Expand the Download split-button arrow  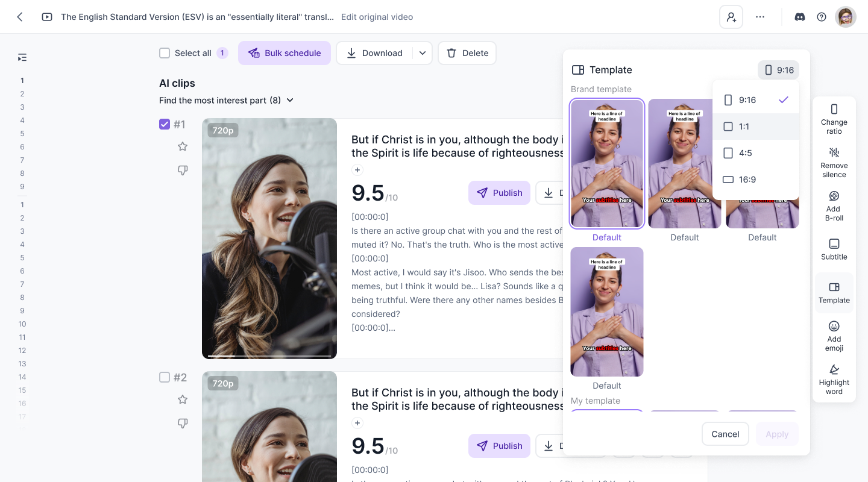[x=423, y=53]
